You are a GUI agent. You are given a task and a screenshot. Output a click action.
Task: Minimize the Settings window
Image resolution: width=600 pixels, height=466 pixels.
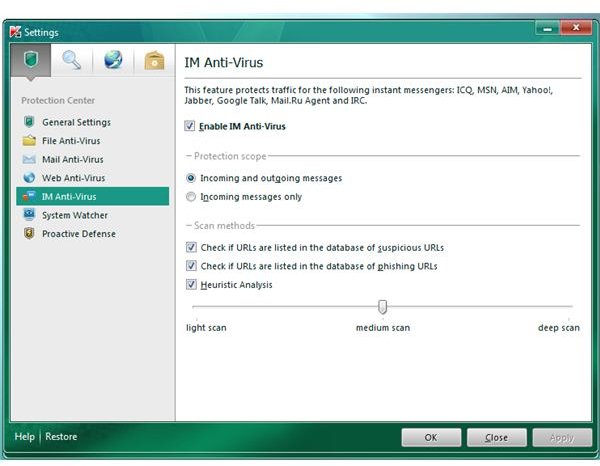[x=548, y=28]
